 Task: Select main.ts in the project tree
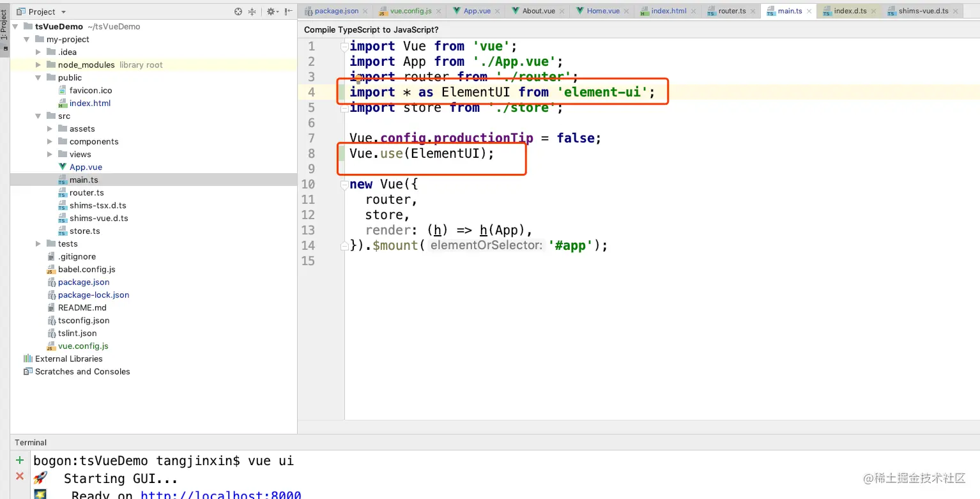[84, 180]
